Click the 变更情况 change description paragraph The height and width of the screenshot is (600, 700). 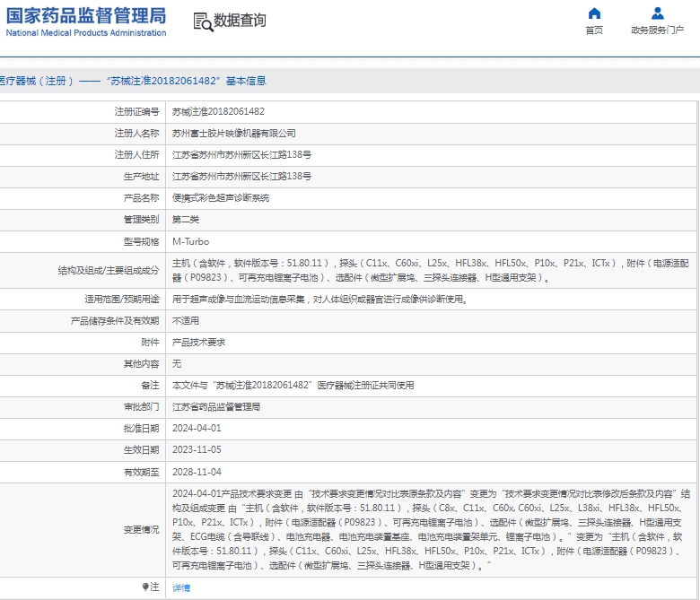point(431,529)
